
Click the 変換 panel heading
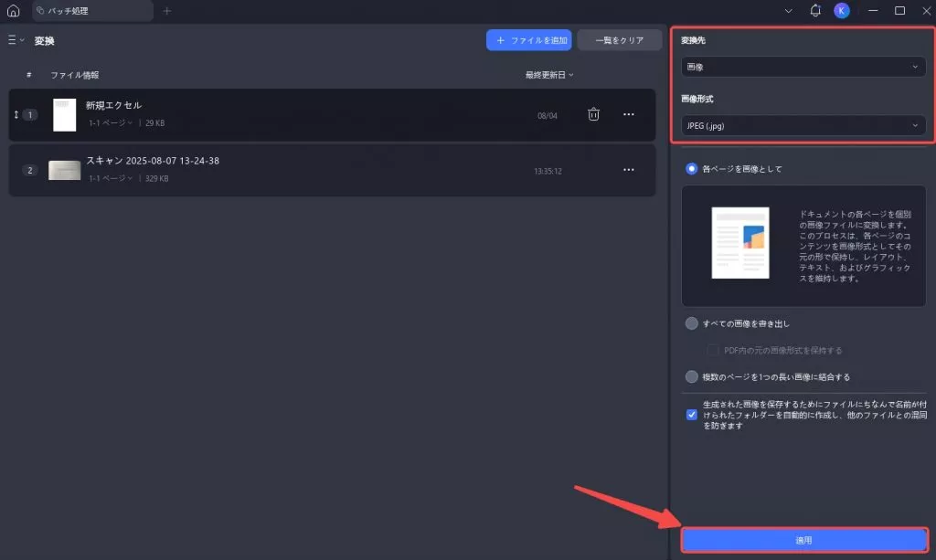click(44, 40)
